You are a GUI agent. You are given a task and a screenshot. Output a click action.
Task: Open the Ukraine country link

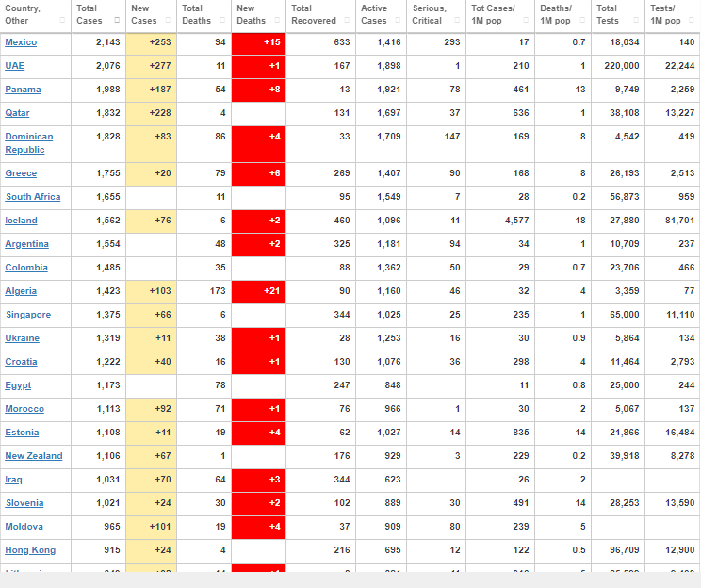tap(22, 338)
